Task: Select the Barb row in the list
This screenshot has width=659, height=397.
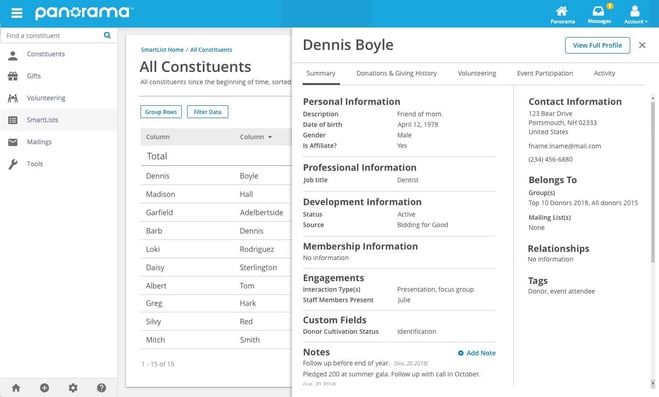Action: 216,231
